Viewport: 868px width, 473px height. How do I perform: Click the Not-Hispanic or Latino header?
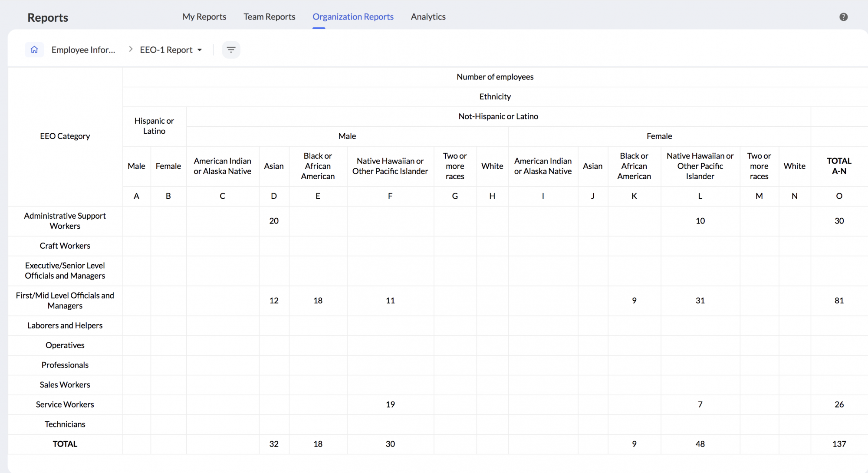click(x=498, y=116)
